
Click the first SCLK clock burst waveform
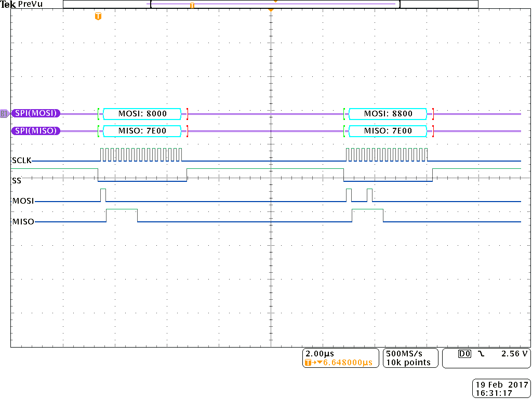point(141,154)
